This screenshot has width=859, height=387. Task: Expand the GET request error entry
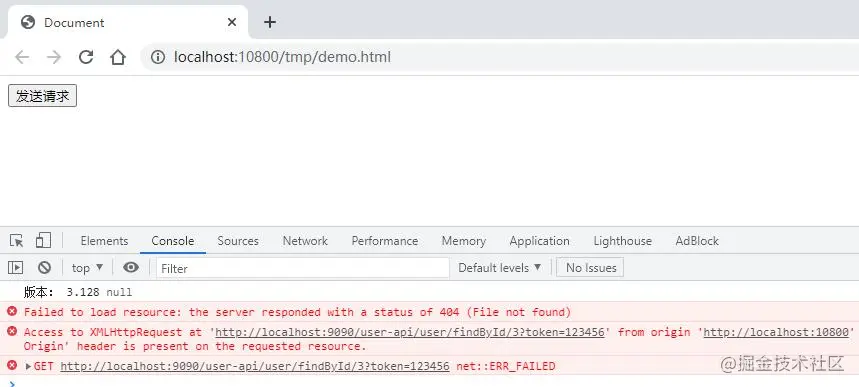point(28,366)
